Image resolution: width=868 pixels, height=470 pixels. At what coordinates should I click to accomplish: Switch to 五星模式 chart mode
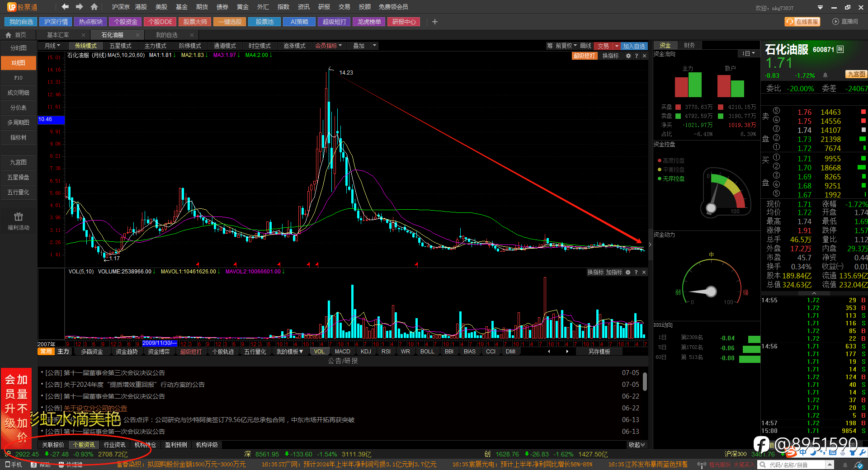pos(120,46)
